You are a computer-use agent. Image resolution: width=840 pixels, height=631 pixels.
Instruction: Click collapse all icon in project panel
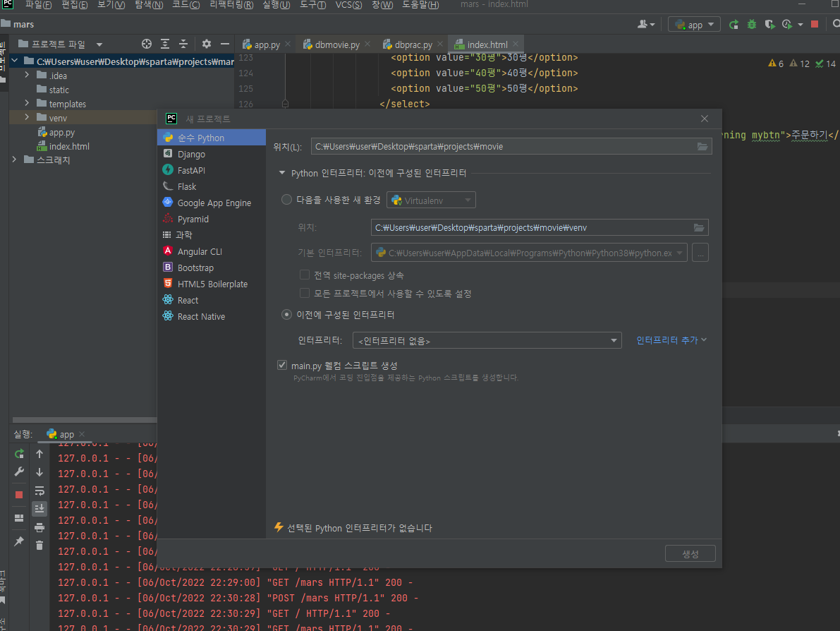[183, 44]
